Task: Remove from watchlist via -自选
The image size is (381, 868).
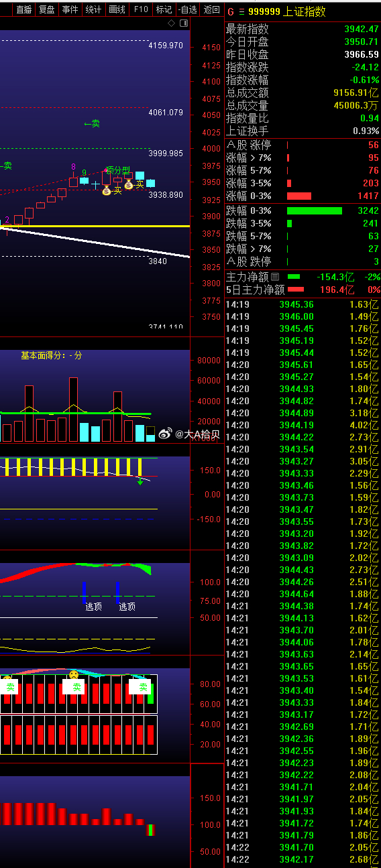Action: pyautogui.click(x=188, y=9)
